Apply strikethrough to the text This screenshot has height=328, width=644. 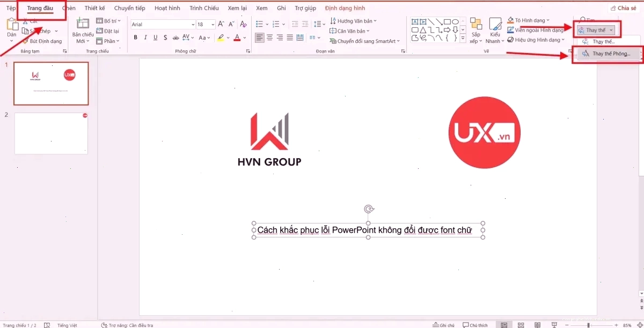tap(175, 38)
